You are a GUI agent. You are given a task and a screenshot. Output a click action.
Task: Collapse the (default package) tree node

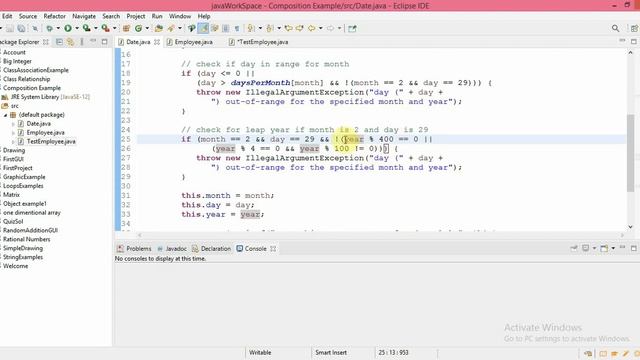point(6,115)
